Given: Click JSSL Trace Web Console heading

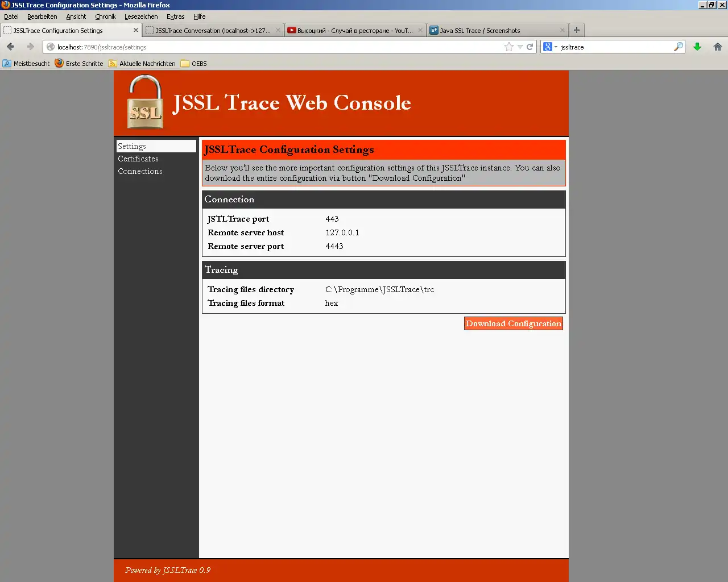Looking at the screenshot, I should point(292,103).
